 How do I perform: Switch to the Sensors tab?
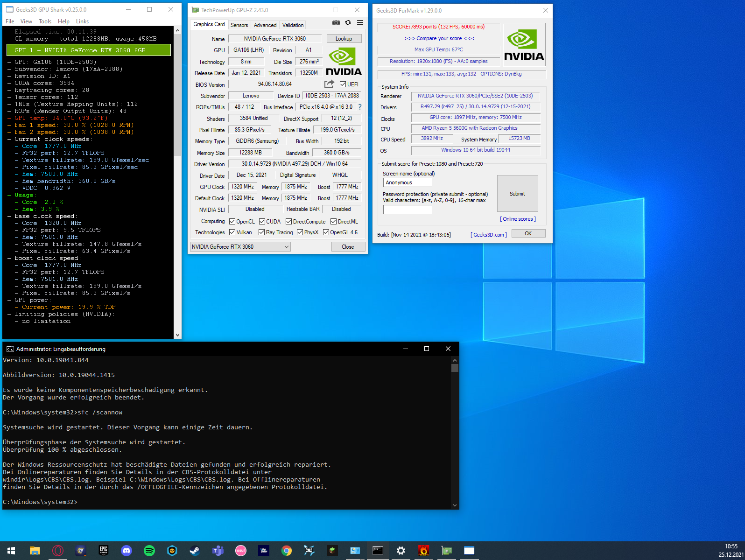pos(239,25)
